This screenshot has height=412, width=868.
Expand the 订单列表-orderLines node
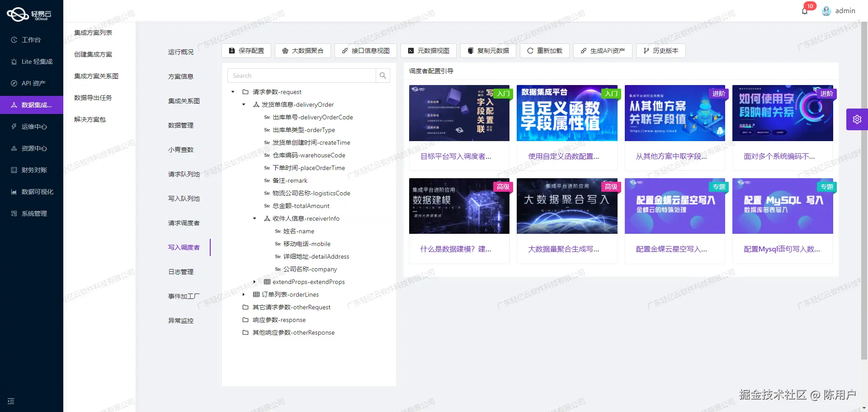tap(245, 294)
